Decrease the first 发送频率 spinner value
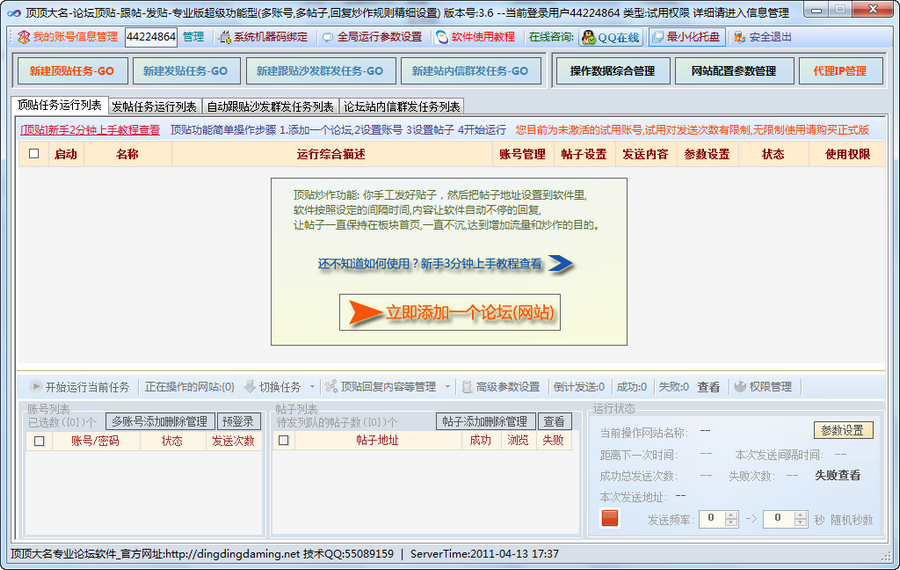 [731, 523]
